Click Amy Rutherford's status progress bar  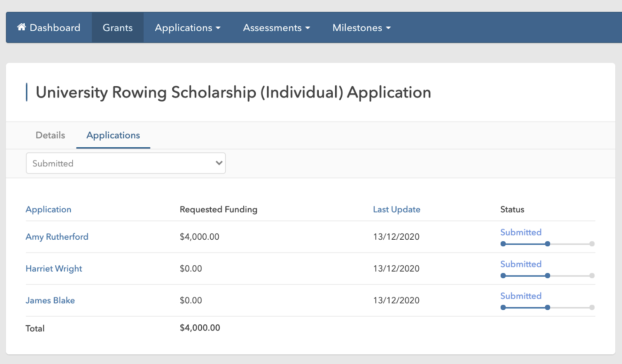[547, 244]
